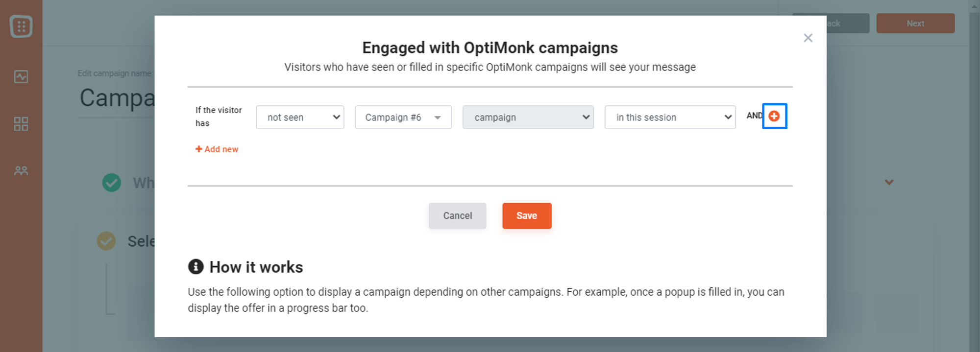Click the Campaign name title field
This screenshot has width=980, height=352.
point(117,98)
